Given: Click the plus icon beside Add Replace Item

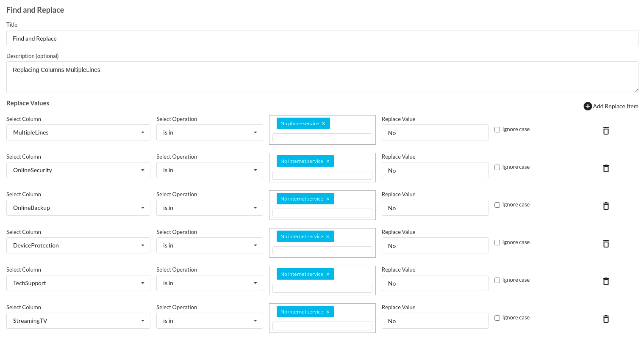Looking at the screenshot, I should [x=588, y=106].
